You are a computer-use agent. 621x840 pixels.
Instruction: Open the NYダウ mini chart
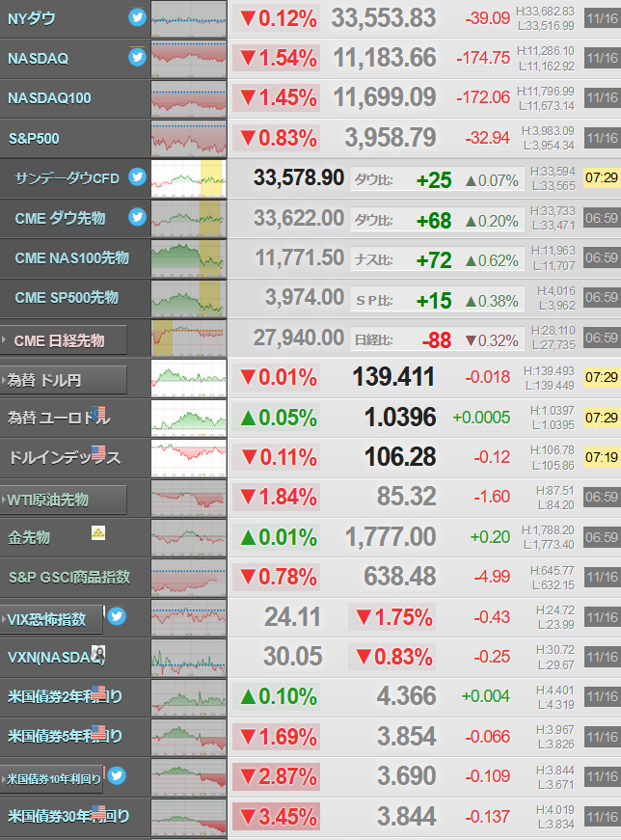(189, 18)
